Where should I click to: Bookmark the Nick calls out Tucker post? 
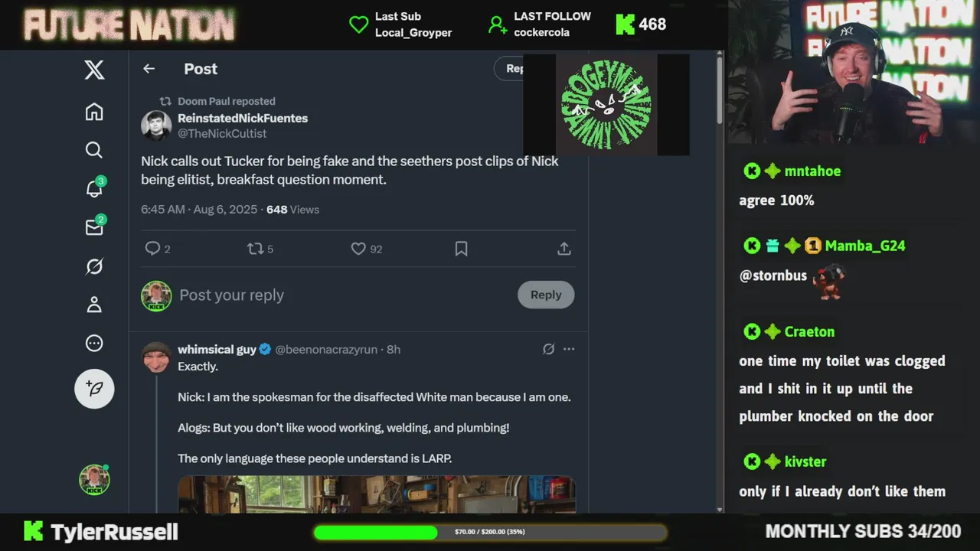(x=461, y=249)
